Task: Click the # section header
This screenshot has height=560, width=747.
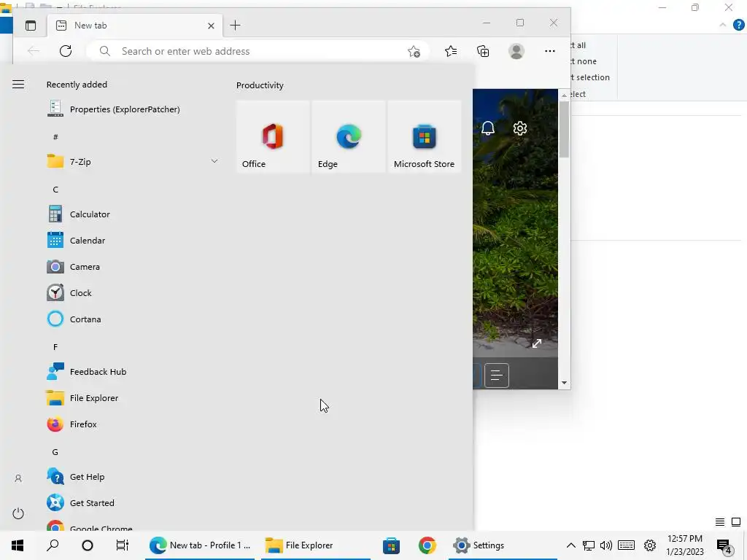Action: pyautogui.click(x=55, y=137)
